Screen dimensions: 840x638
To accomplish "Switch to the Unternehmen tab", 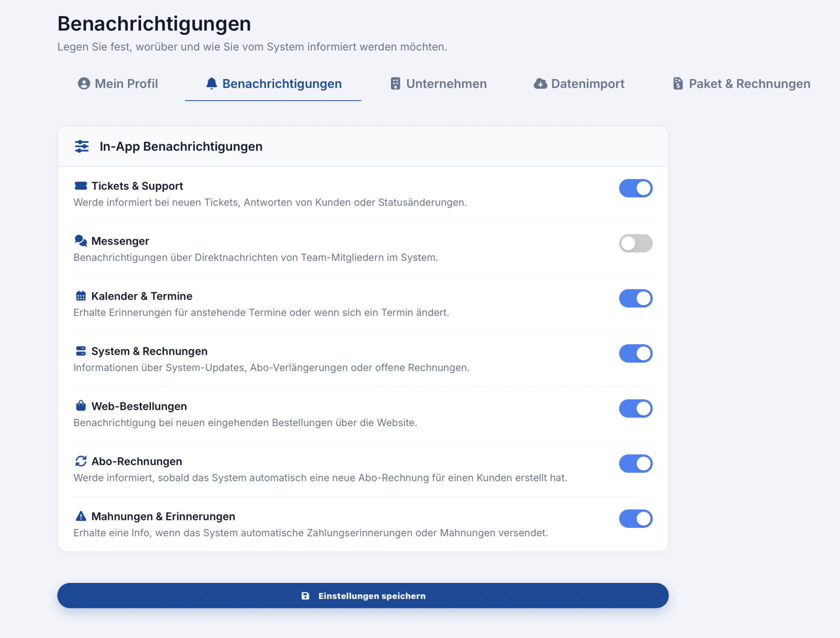I will (x=438, y=84).
